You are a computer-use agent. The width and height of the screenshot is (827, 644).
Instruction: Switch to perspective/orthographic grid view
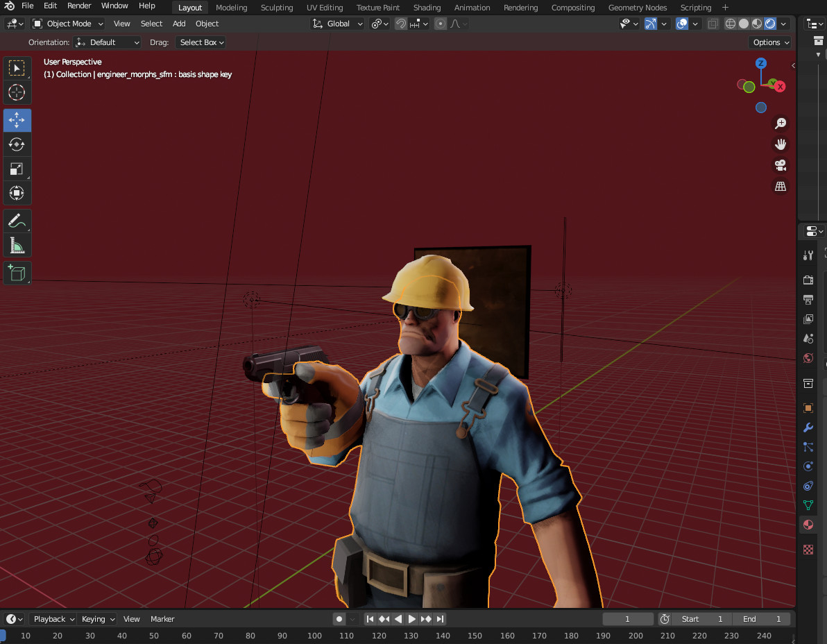point(781,186)
